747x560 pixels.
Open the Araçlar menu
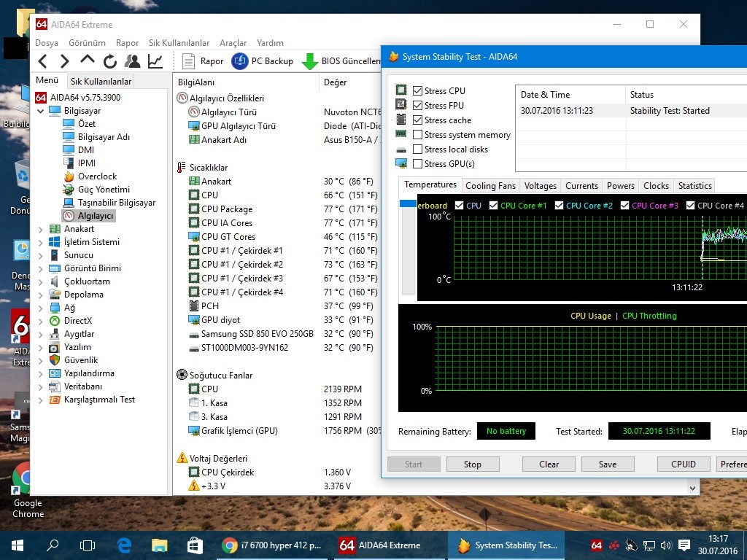[x=233, y=43]
